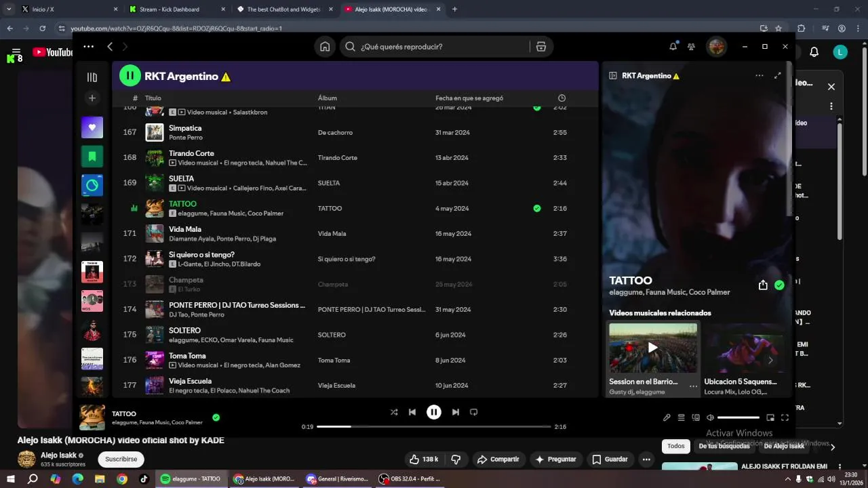The height and width of the screenshot is (488, 868).
Task: Toggle saved checkmark on TATTOO row
Action: [537, 209]
